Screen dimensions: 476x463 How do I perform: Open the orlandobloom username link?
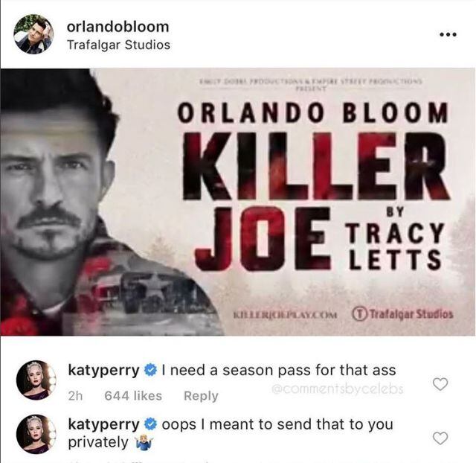pyautogui.click(x=118, y=27)
